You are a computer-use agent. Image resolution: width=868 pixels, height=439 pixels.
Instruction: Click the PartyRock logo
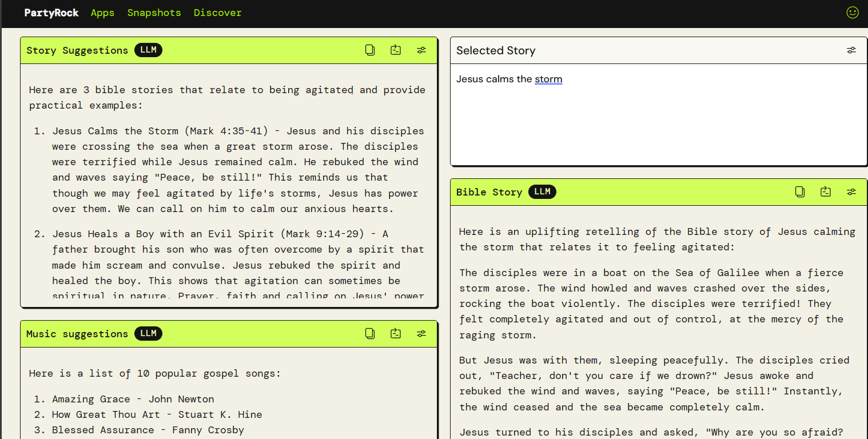[51, 13]
